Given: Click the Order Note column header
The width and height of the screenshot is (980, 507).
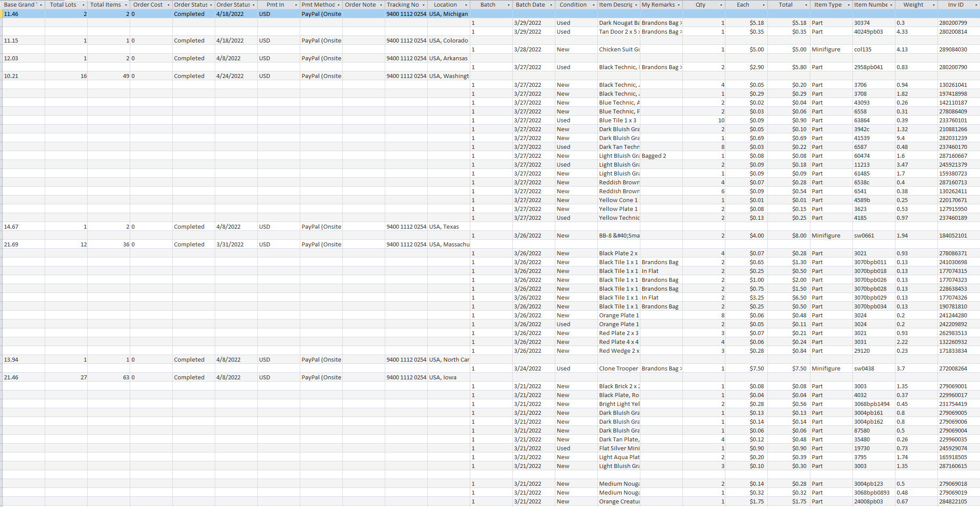Looking at the screenshot, I should pos(360,5).
